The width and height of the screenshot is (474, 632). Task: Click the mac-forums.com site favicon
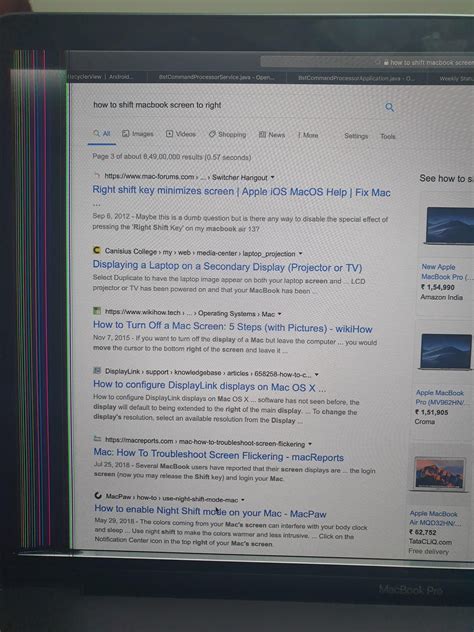(96, 175)
